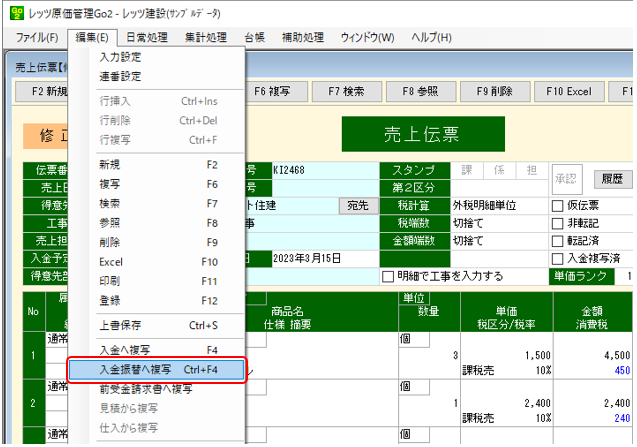The height and width of the screenshot is (447, 637).
Task: Click the 履歴 button
Action: (612, 179)
